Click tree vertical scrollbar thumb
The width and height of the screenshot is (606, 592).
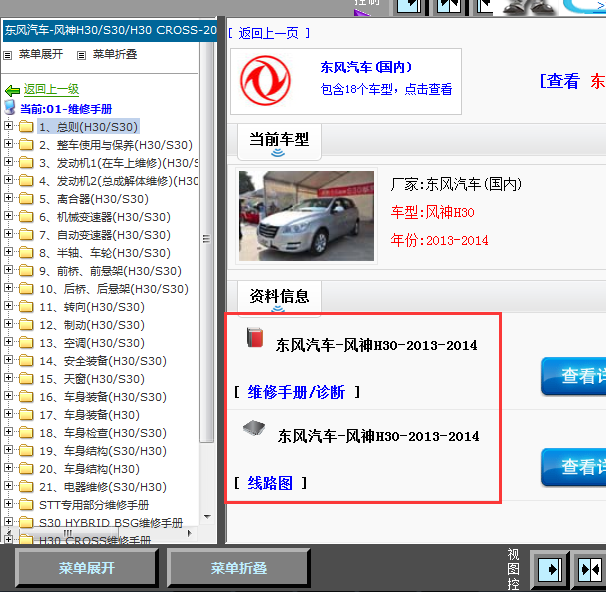click(x=207, y=242)
